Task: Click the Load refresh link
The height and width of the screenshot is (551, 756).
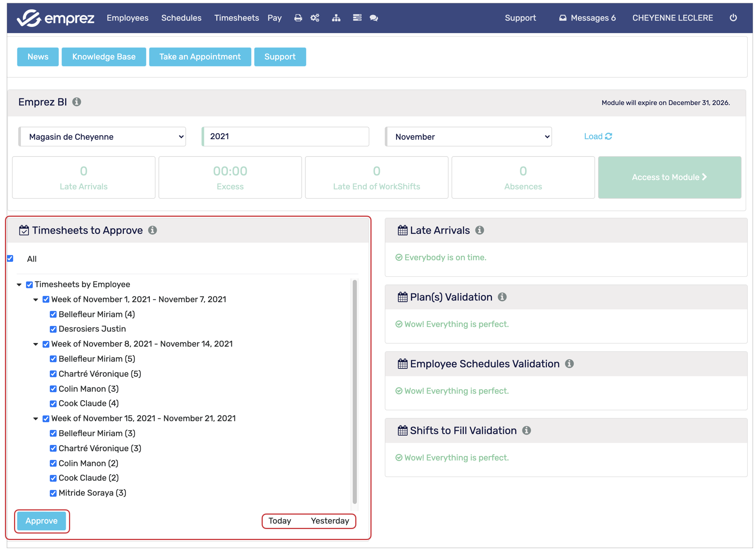Action: click(598, 136)
